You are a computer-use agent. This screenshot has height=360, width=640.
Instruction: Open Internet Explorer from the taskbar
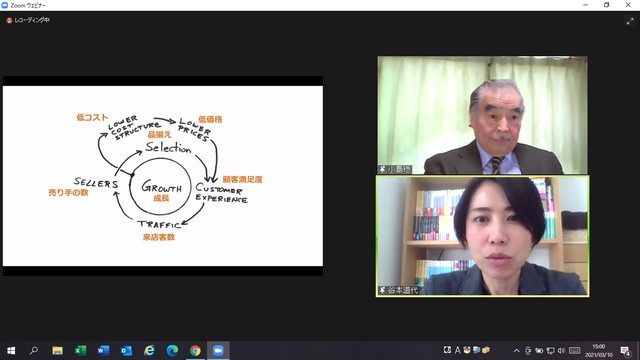click(x=149, y=351)
